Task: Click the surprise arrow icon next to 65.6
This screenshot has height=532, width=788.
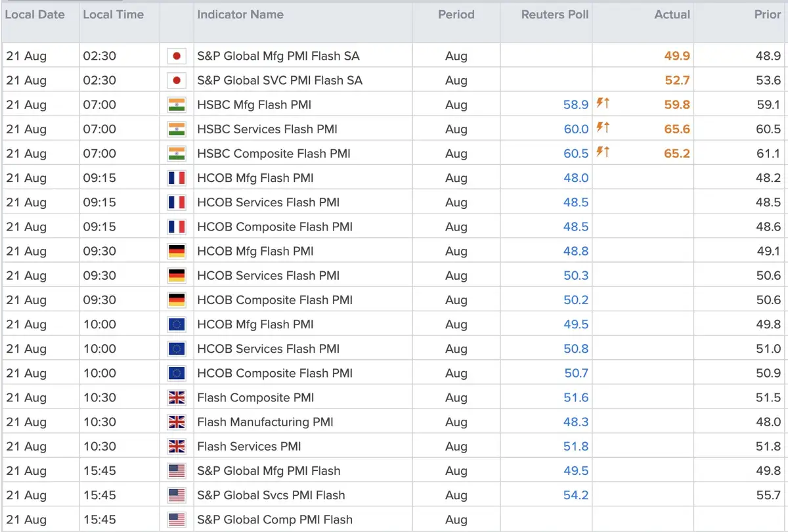Action: pos(603,128)
